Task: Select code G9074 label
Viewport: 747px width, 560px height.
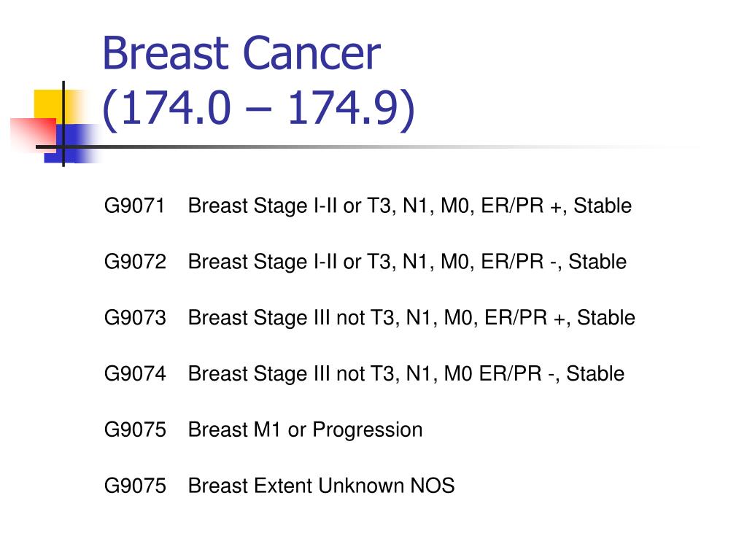Action: 135,374
